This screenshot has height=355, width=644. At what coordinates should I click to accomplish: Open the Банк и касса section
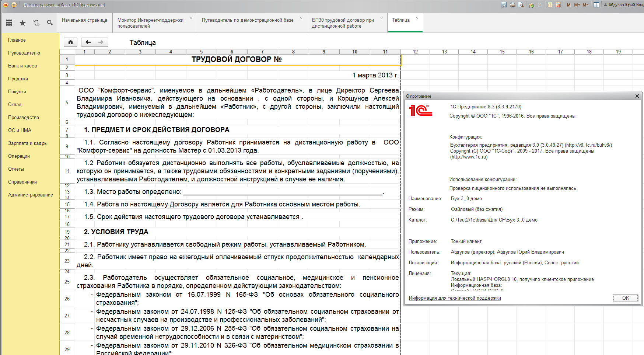point(22,66)
